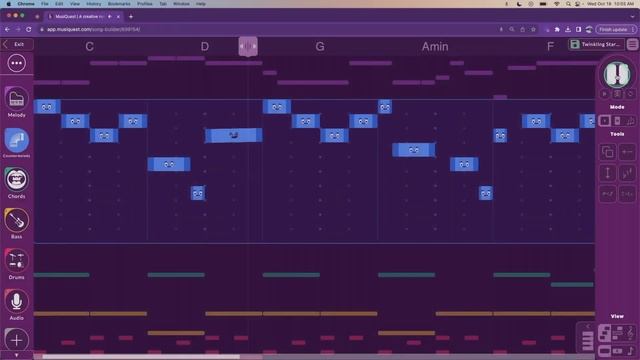This screenshot has height=360, width=640.
Task: Select the first Mode option
Action: pos(605,121)
